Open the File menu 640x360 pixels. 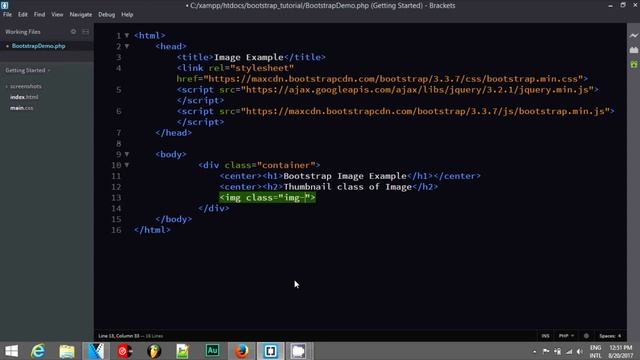7,14
